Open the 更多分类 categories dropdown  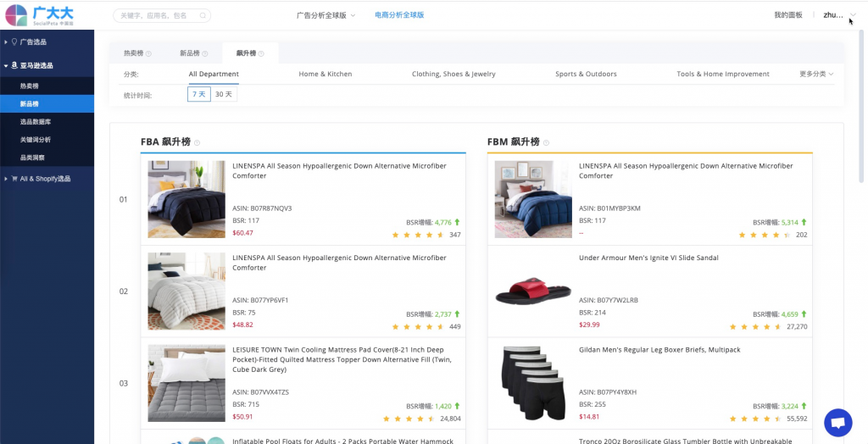point(816,74)
